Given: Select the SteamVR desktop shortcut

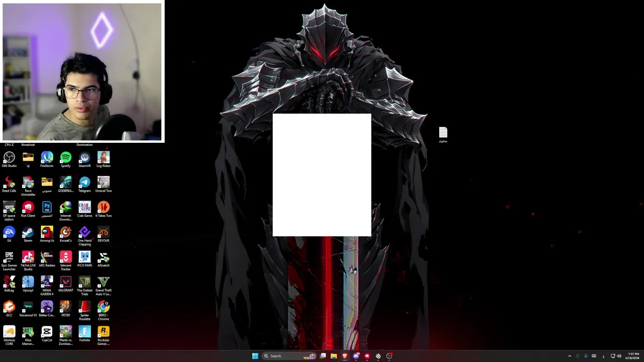Looking at the screenshot, I should (x=85, y=160).
